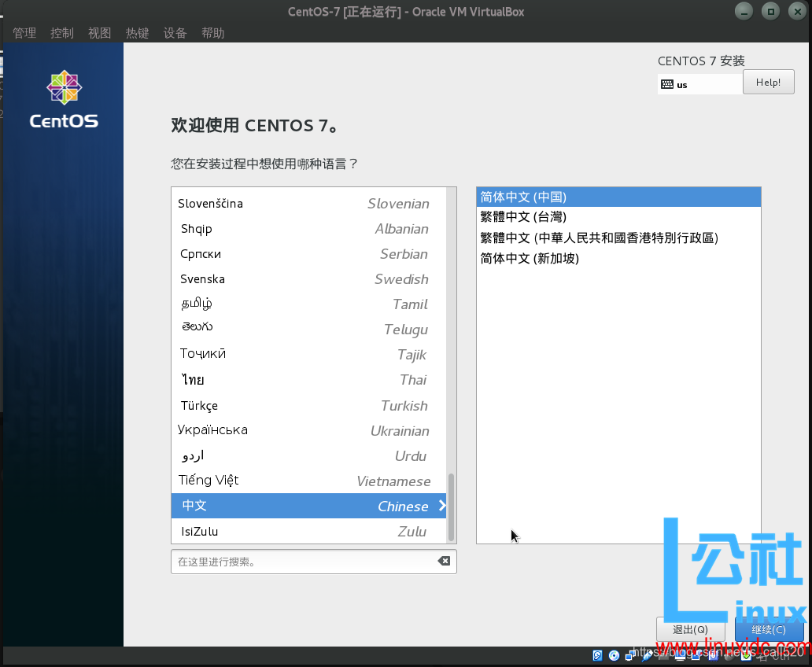Click the keyboard layout icon next to us

pos(667,84)
